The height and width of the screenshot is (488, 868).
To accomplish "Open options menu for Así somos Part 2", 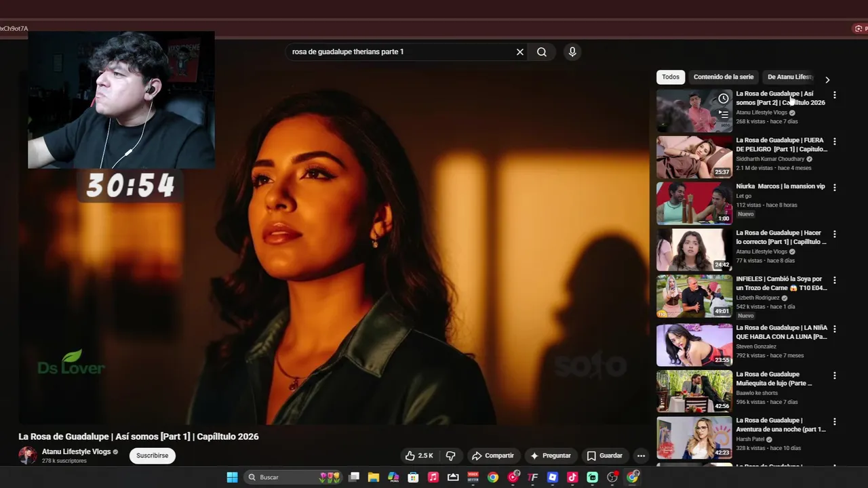I will point(835,95).
